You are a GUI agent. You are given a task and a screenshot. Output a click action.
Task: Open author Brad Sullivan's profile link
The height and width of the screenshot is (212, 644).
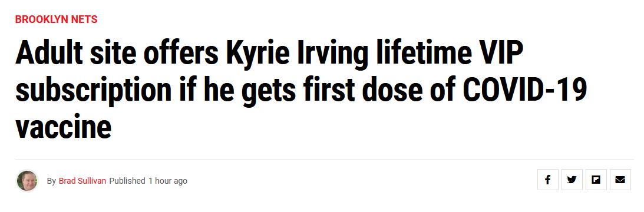tap(82, 181)
